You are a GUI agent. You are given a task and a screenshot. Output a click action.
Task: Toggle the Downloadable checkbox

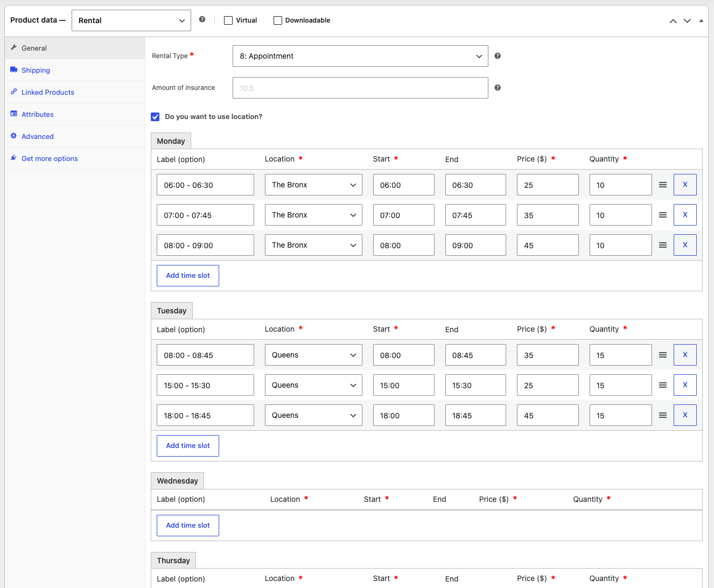click(x=278, y=20)
